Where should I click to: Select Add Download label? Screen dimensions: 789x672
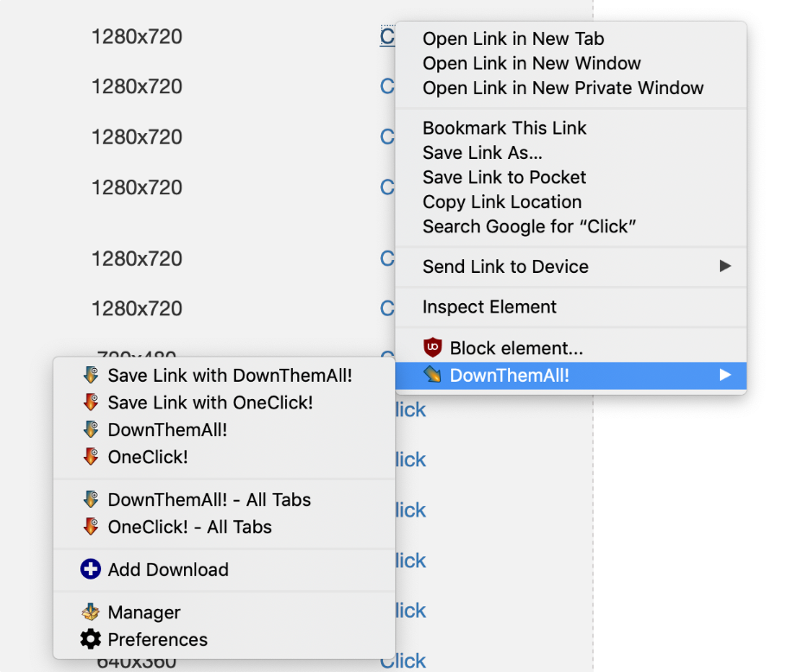coord(168,569)
